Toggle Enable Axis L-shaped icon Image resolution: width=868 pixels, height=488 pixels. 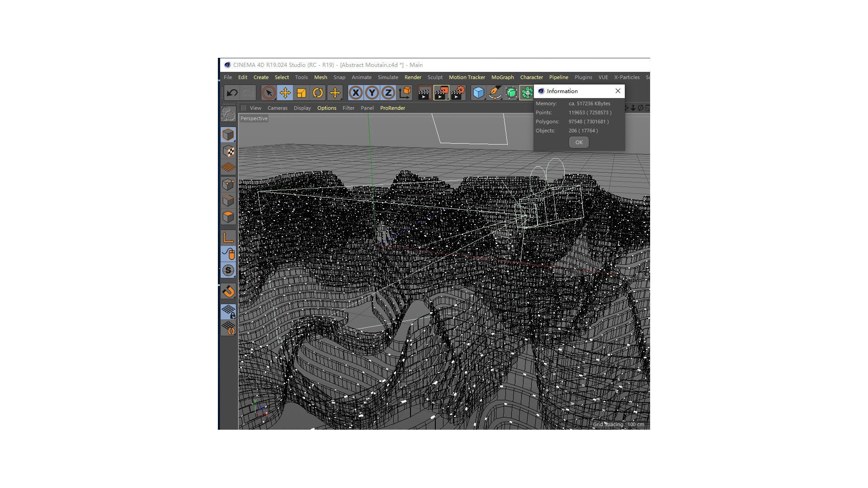pos(228,238)
